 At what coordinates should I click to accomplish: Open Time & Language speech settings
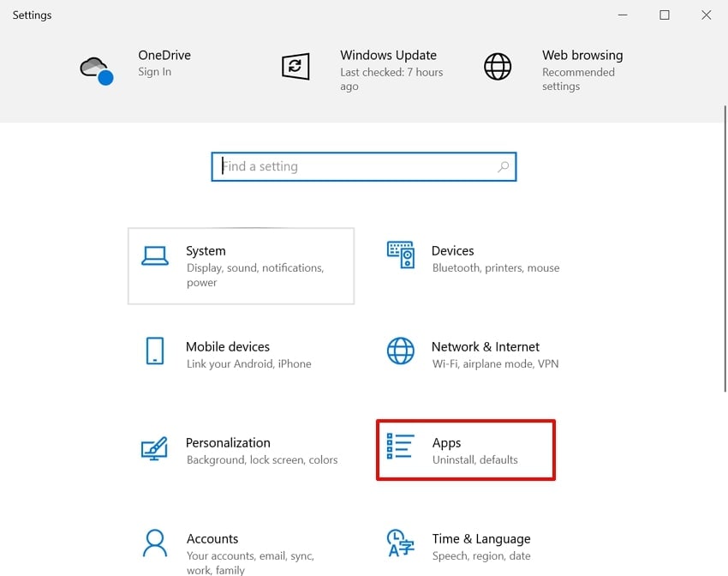coord(481,544)
